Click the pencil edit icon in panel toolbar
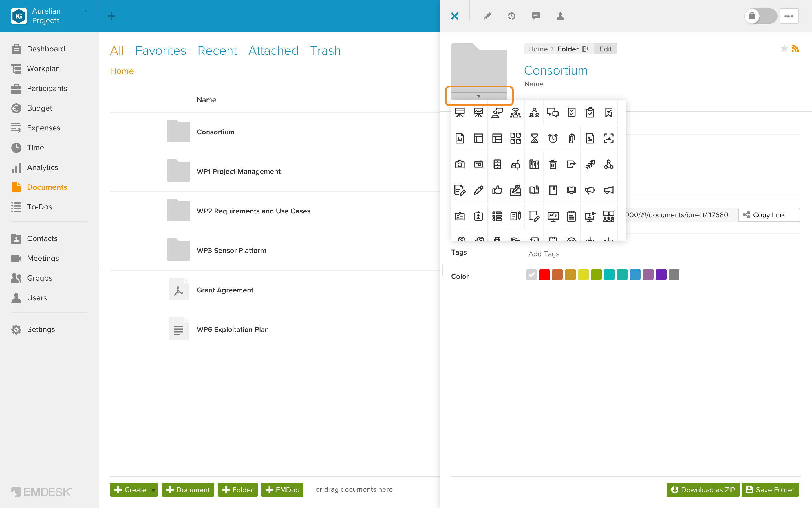Image resolution: width=812 pixels, height=508 pixels. [487, 16]
